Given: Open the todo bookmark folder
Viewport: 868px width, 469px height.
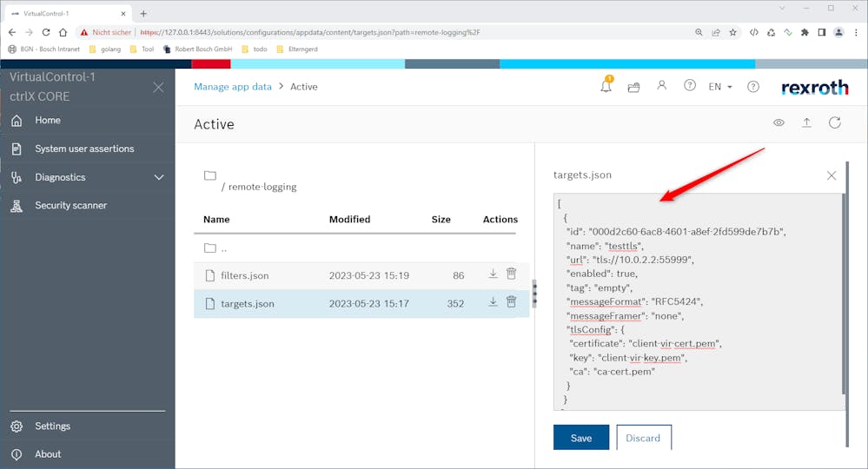Looking at the screenshot, I should click(255, 50).
